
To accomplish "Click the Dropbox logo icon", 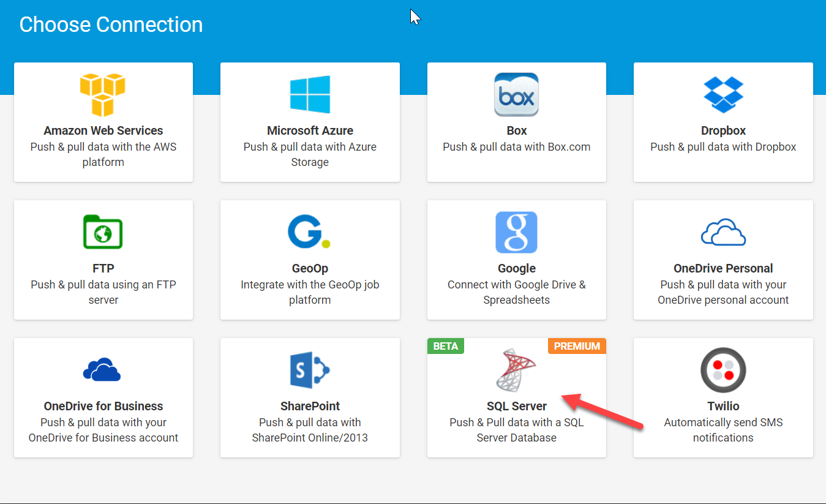I will pyautogui.click(x=723, y=94).
